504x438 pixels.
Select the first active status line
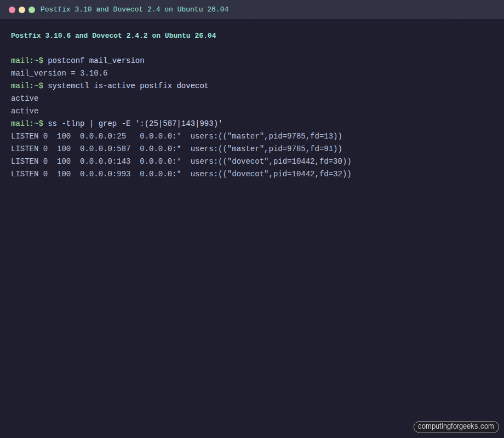24,98
